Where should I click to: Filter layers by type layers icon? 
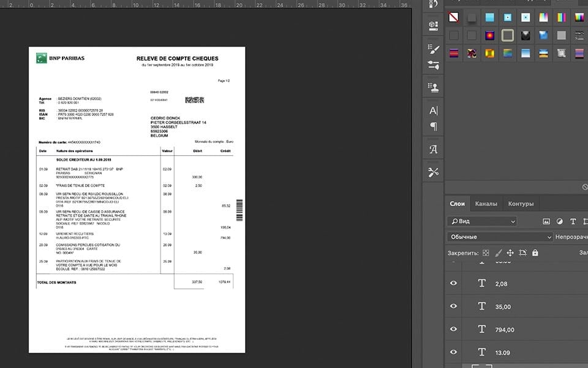point(573,221)
